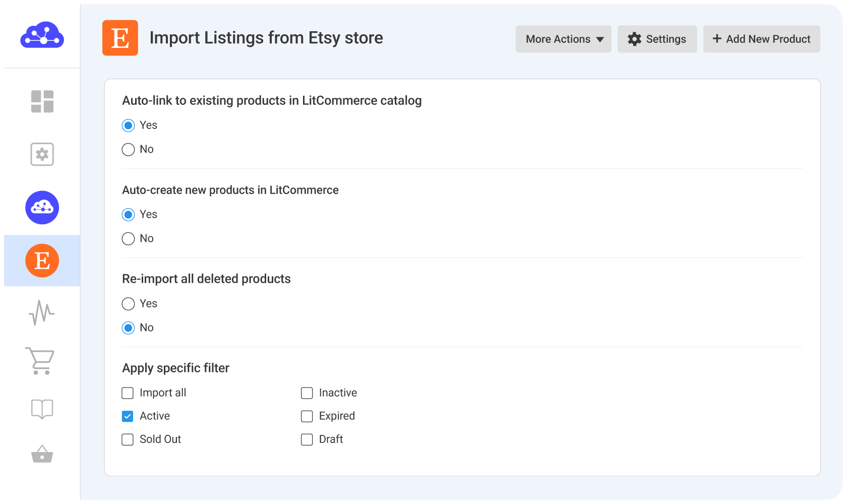Expand the More Actions dropdown
The width and height of the screenshot is (847, 504).
click(563, 39)
